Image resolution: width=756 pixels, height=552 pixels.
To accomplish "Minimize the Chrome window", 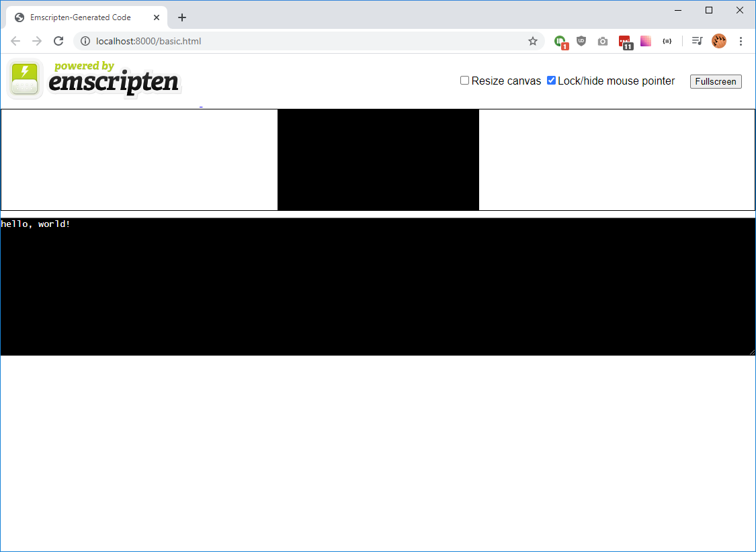I will click(x=678, y=10).
